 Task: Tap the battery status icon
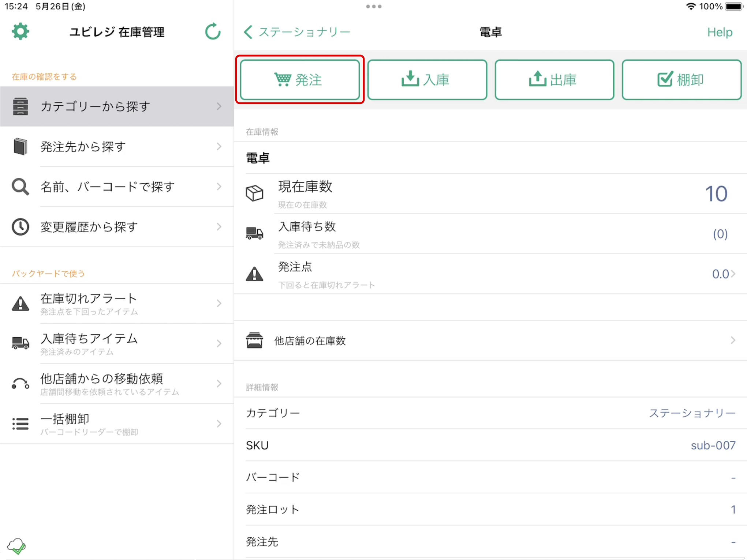coord(734,7)
